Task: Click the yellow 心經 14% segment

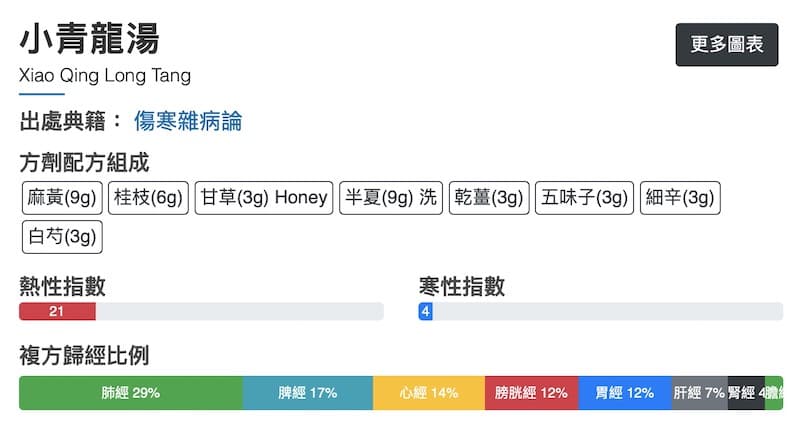Action: click(x=429, y=393)
